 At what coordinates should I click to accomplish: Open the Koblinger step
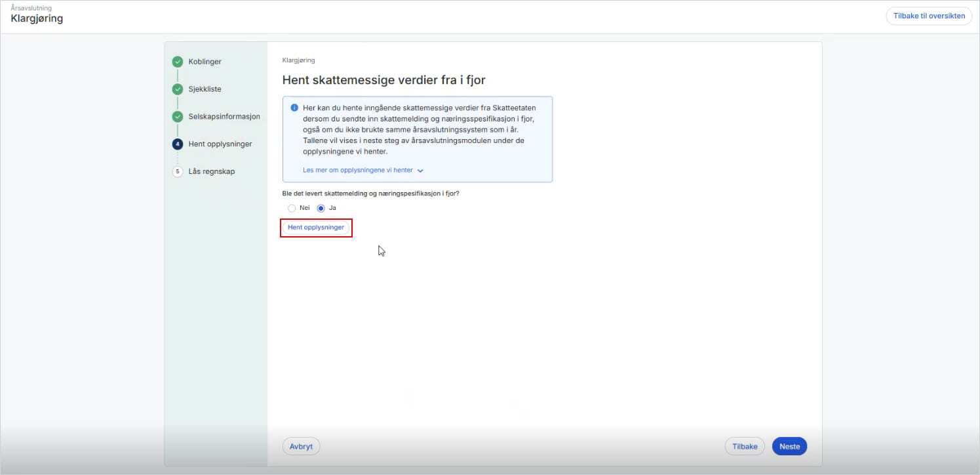click(205, 62)
